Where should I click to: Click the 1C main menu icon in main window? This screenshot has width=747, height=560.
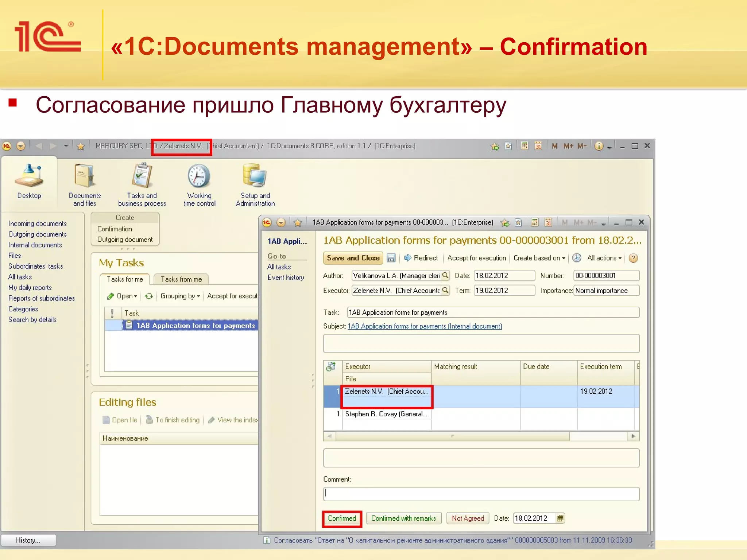(x=7, y=146)
